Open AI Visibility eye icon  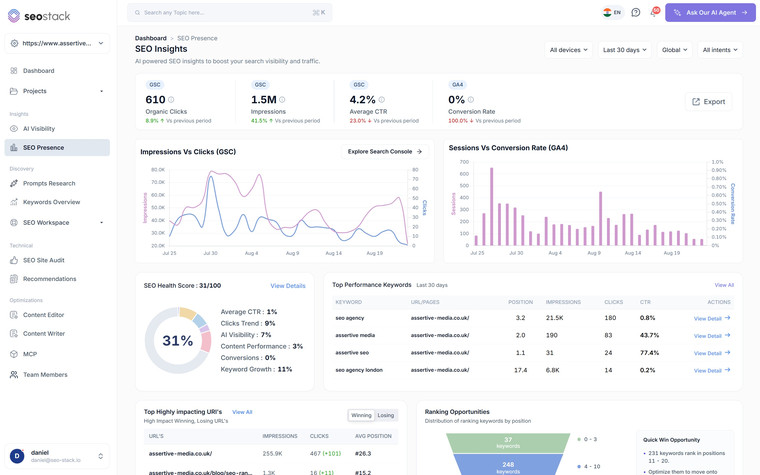point(14,129)
